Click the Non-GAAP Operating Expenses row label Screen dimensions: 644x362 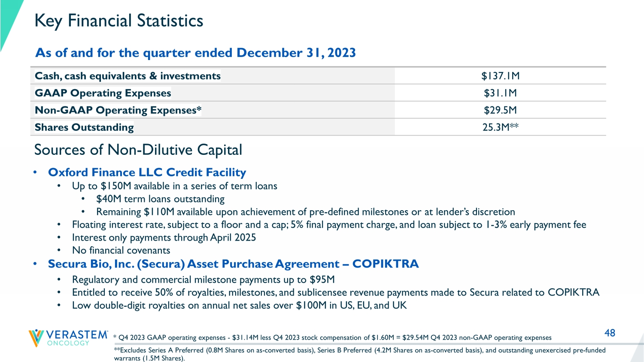118,110
